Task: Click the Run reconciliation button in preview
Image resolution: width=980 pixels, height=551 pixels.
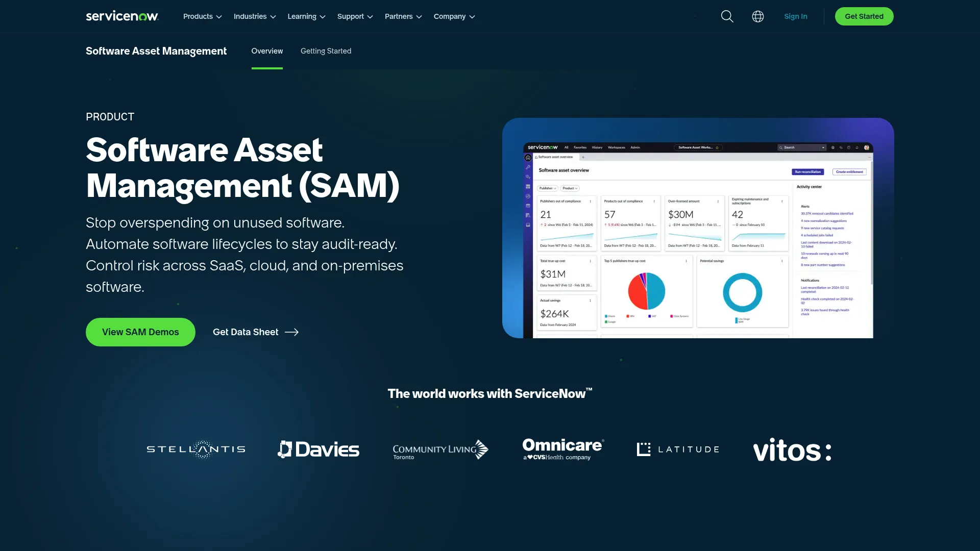Action: click(808, 172)
